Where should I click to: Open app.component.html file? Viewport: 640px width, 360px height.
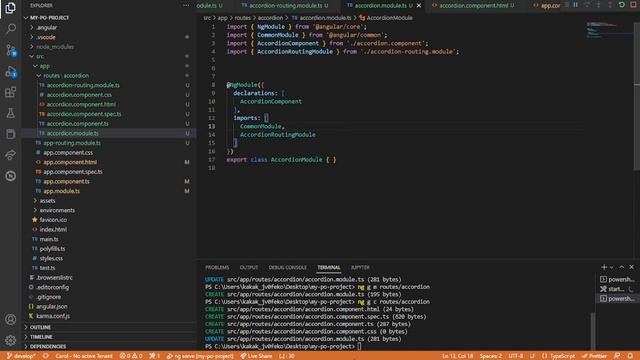coord(70,162)
